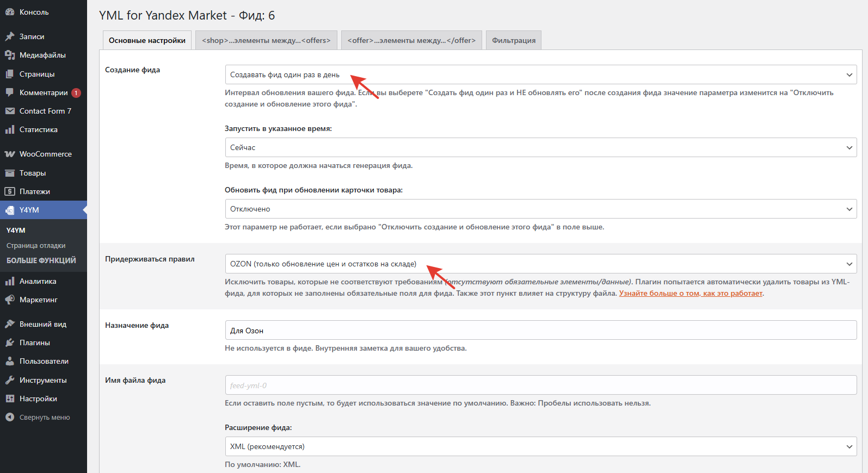Screen dimensions: 868x473
Task: Click the Товары archive icon
Action: [x=10, y=173]
